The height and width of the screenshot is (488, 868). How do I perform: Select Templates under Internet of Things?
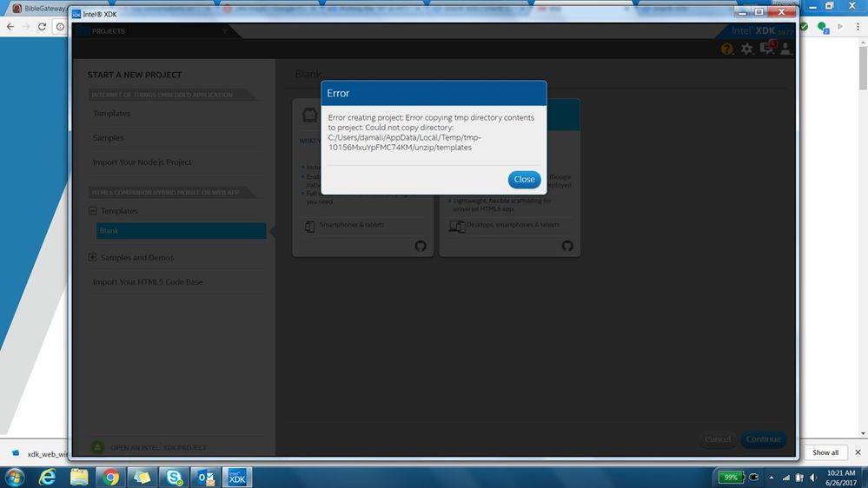click(112, 114)
